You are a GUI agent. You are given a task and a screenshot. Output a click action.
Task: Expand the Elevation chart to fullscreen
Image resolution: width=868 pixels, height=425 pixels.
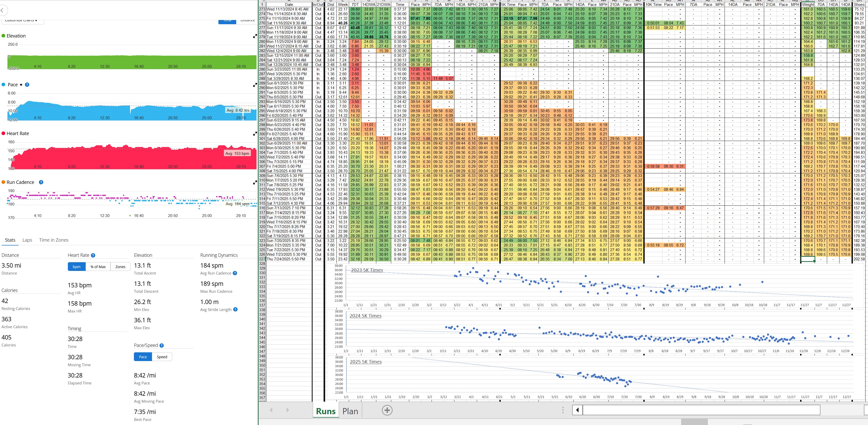255,36
